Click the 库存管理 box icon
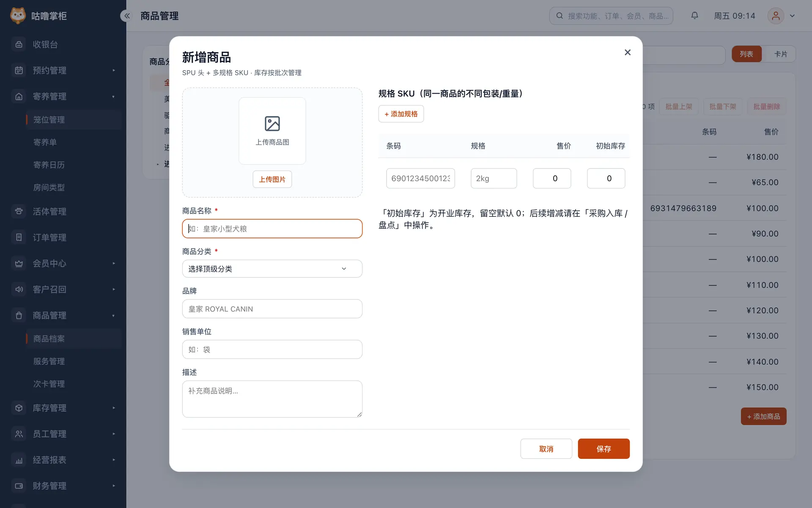812x508 pixels. click(x=19, y=408)
